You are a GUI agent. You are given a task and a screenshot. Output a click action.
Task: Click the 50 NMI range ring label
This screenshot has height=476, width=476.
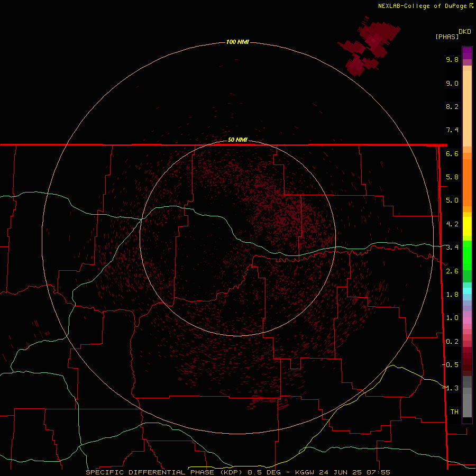point(237,140)
